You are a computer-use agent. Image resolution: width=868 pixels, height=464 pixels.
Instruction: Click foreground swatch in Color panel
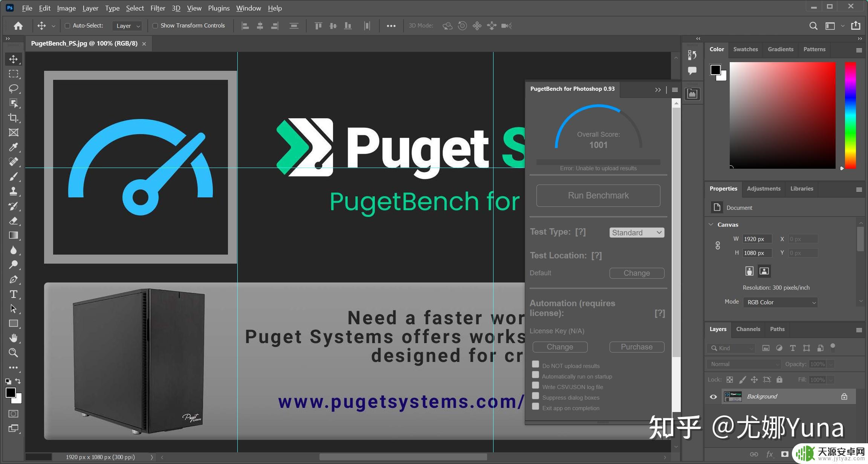(x=715, y=70)
